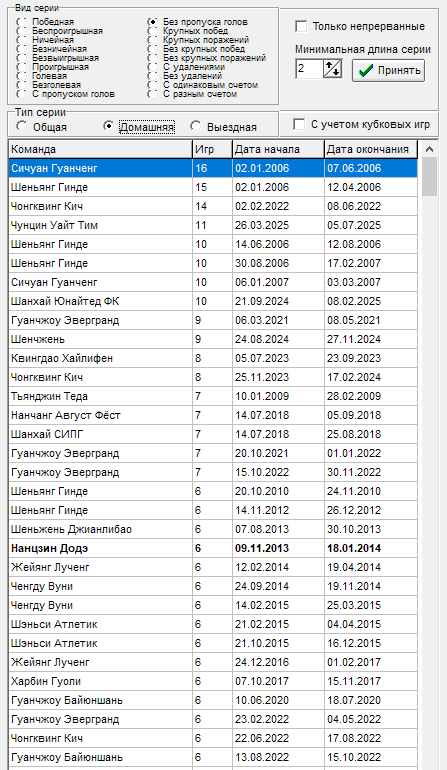The width and height of the screenshot is (447, 770).
Task: Choose the Безголевая series option
Action: 22,85
